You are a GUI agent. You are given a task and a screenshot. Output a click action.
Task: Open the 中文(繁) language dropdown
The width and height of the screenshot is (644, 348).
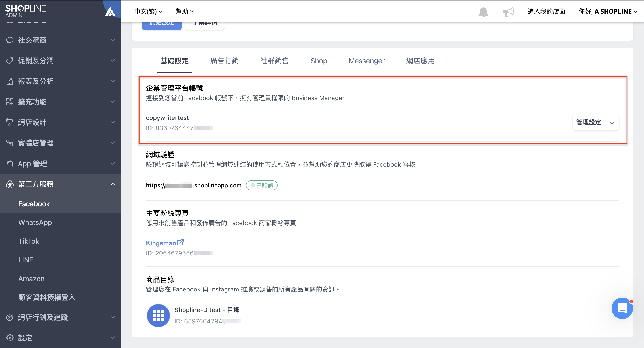(x=148, y=11)
